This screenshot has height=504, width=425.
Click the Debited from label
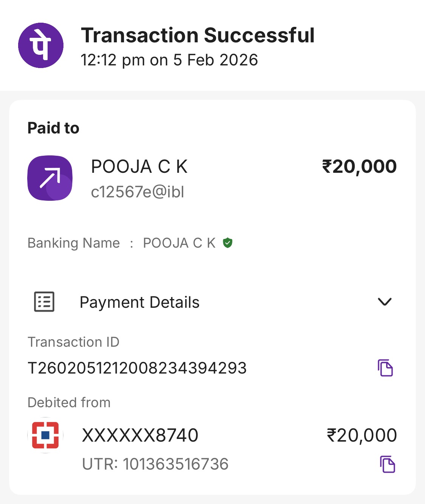click(x=69, y=403)
